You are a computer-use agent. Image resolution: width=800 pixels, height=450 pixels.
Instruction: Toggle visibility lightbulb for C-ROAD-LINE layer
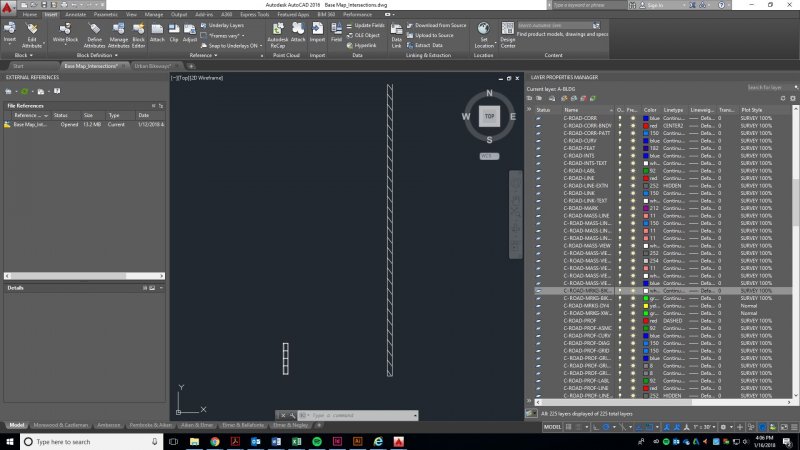[620, 178]
